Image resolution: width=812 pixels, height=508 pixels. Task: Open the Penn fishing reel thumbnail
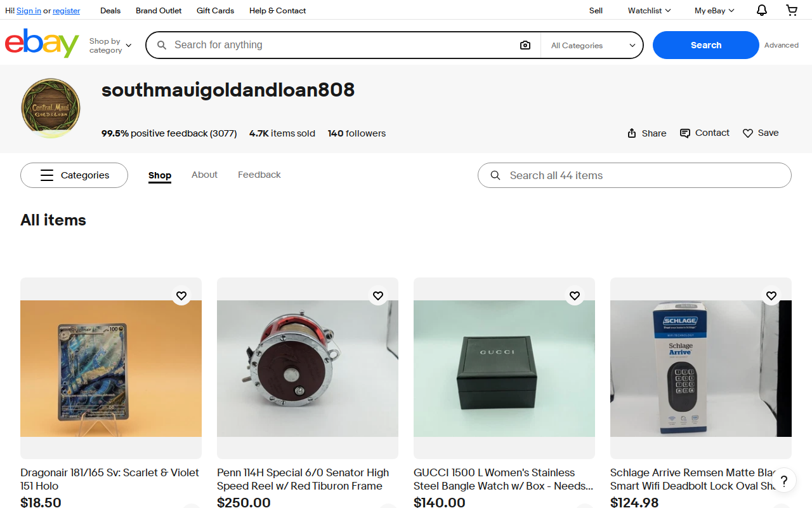(x=308, y=368)
